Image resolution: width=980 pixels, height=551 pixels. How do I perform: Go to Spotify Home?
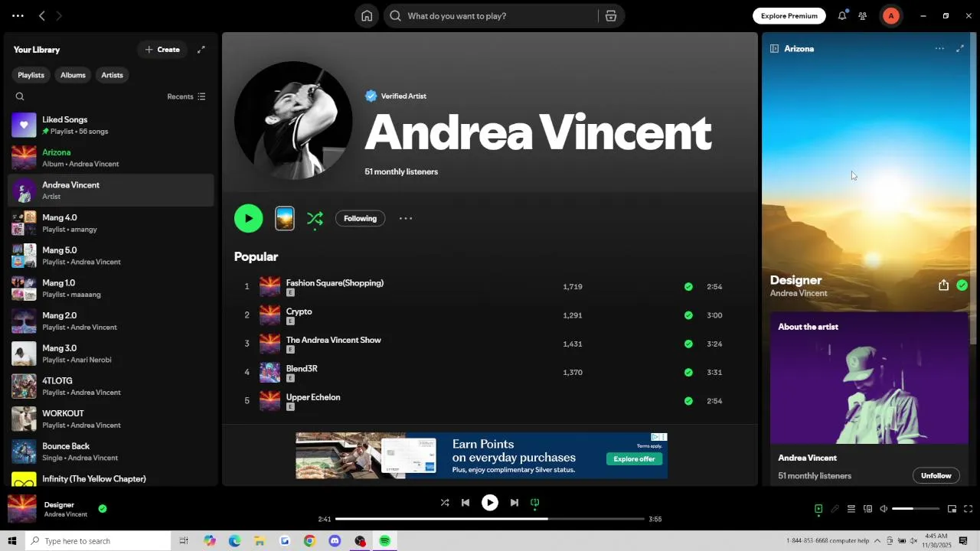click(367, 16)
